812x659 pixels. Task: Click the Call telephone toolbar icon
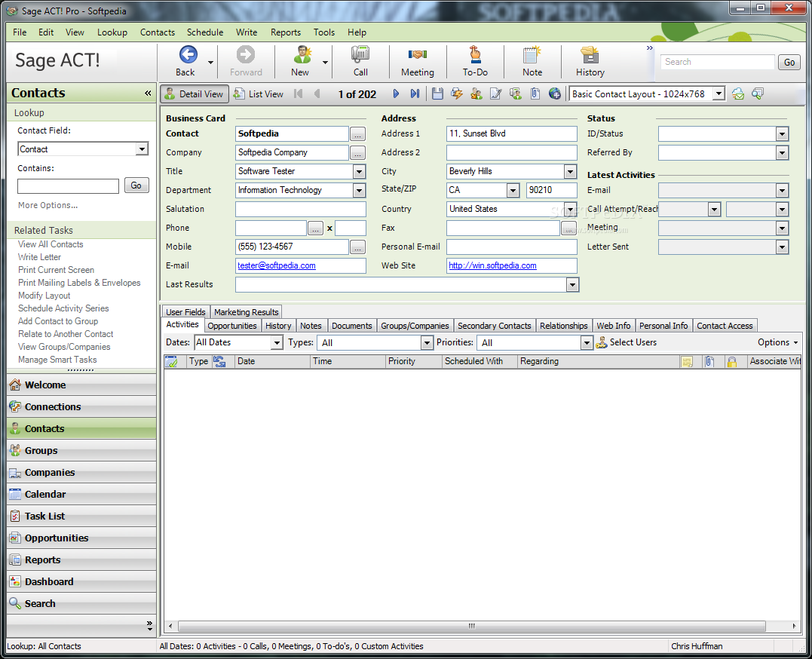[x=360, y=55]
